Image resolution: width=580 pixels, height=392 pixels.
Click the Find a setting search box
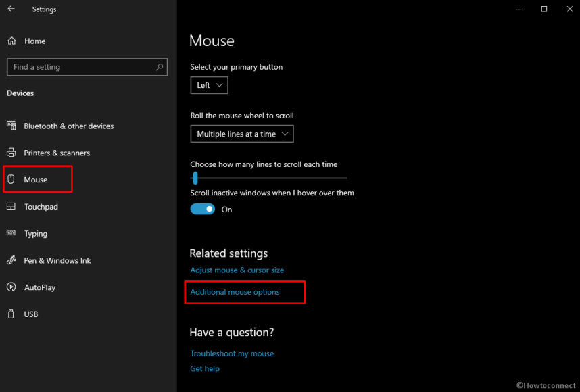pyautogui.click(x=87, y=67)
